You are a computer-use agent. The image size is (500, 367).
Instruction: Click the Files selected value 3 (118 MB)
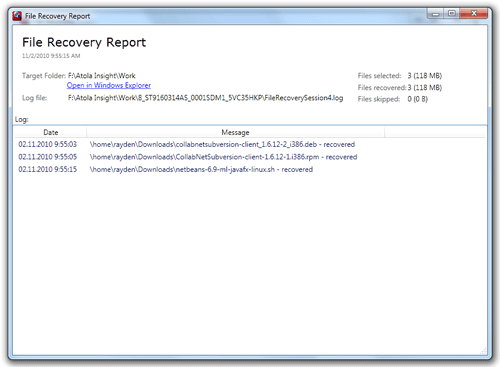(425, 76)
